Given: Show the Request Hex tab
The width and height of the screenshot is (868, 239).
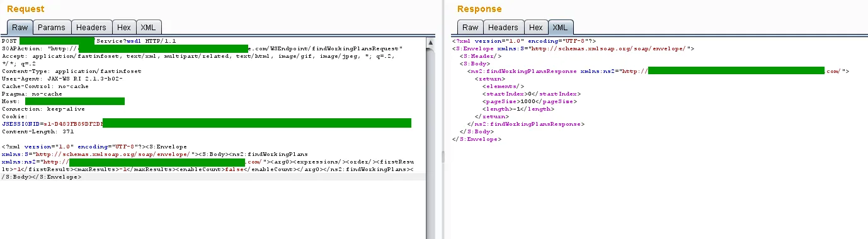Looking at the screenshot, I should pyautogui.click(x=124, y=28).
